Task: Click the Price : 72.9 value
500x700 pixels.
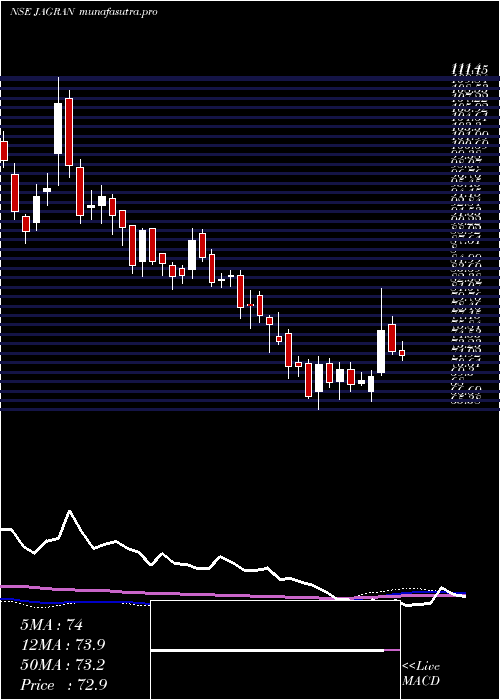Action: click(x=63, y=684)
